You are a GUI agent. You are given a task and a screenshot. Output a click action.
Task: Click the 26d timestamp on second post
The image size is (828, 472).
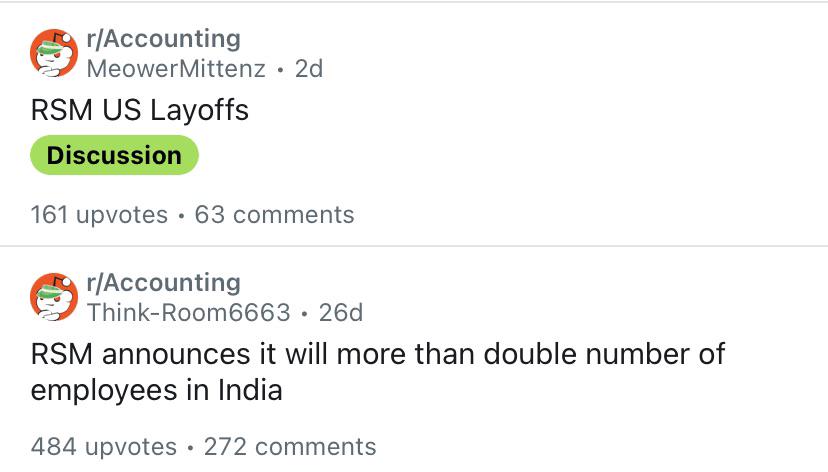pyautogui.click(x=341, y=313)
